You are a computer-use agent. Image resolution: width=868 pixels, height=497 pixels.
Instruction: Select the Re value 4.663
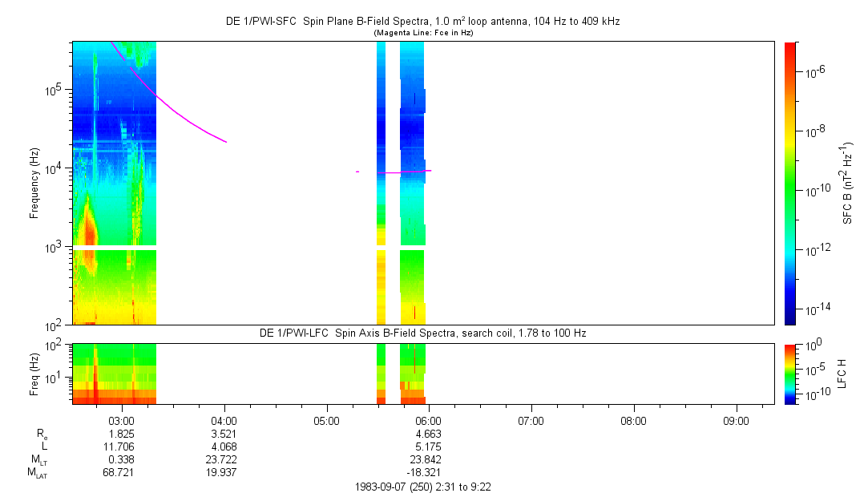tap(429, 434)
